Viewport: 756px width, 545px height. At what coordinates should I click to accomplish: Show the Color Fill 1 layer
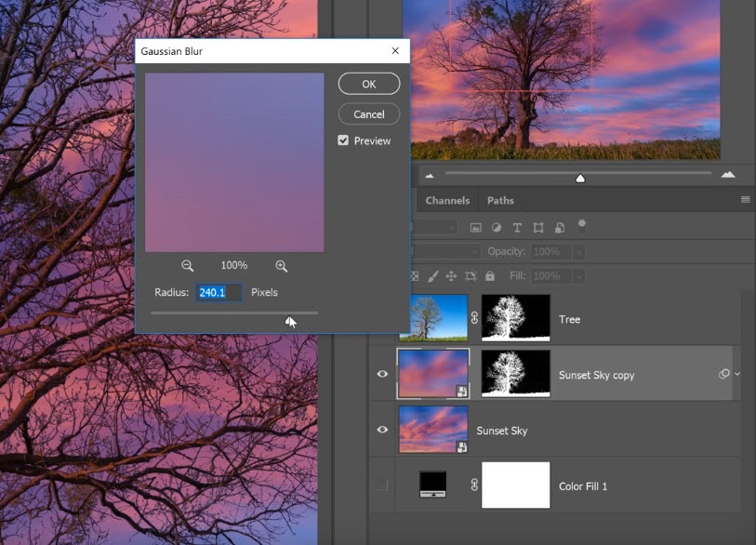[x=381, y=485]
